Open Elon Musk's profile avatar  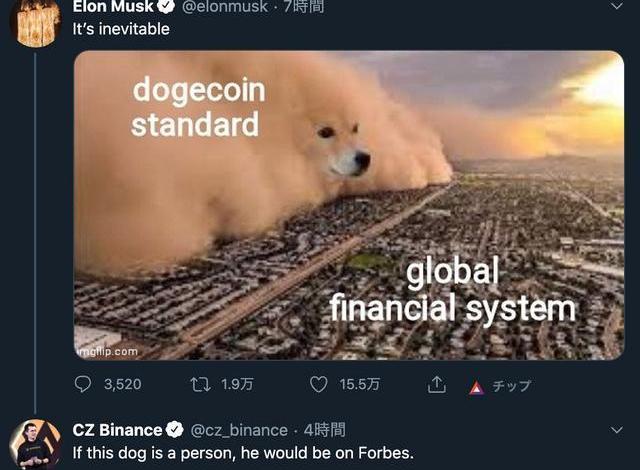coord(35,22)
